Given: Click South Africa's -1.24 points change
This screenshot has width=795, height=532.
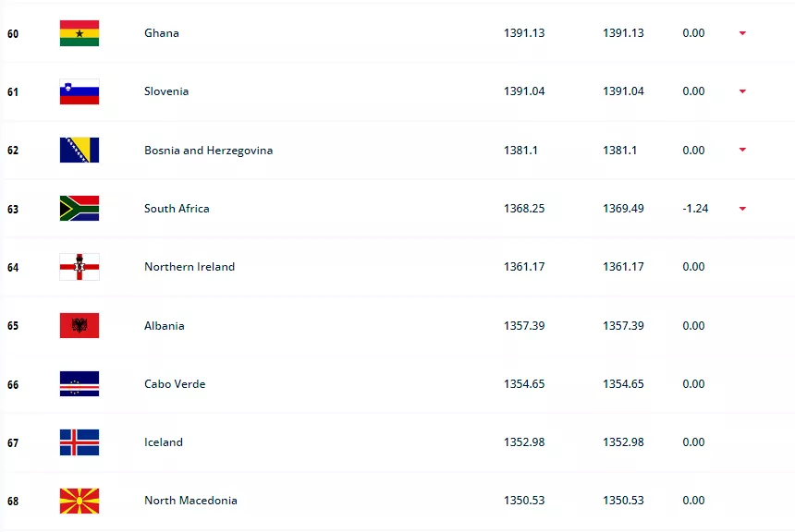Looking at the screenshot, I should (695, 209).
